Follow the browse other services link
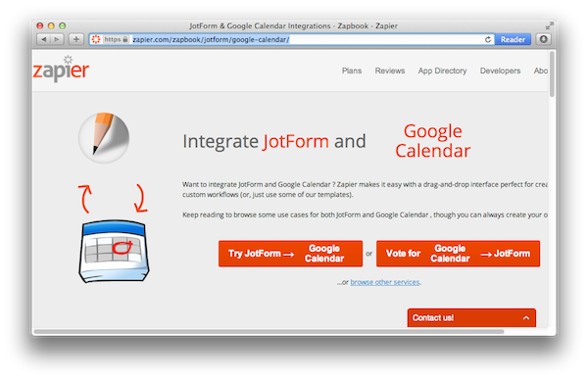The width and height of the screenshot is (588, 380). click(385, 282)
